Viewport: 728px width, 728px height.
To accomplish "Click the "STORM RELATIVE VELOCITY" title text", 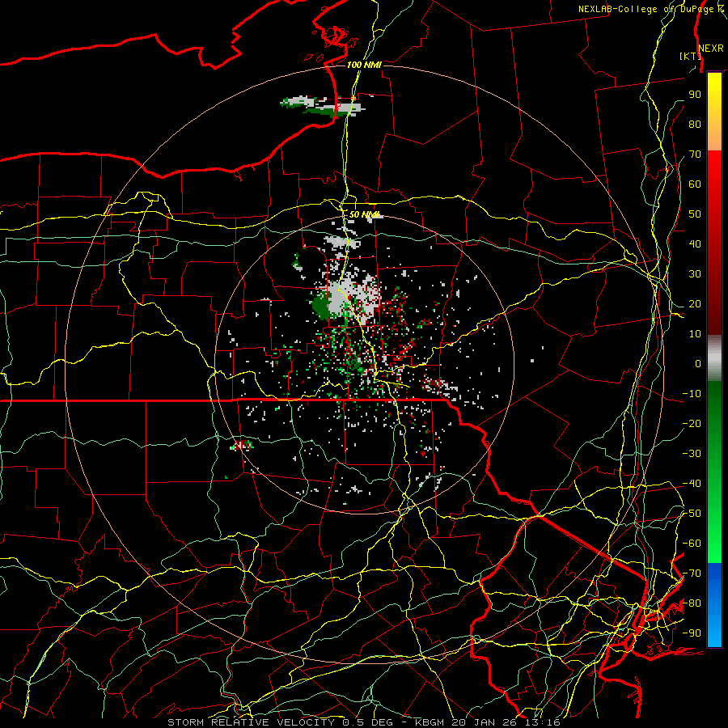I will coord(251,722).
